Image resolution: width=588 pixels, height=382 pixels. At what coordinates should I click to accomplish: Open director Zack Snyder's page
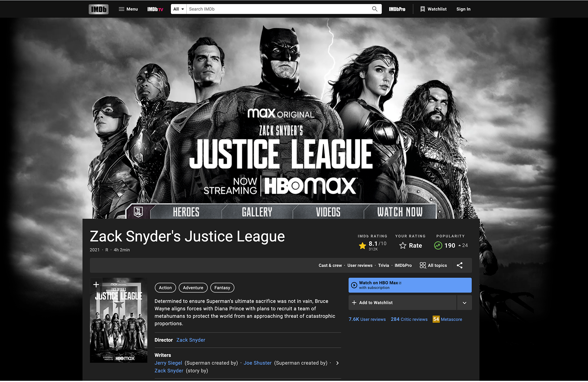[x=191, y=340]
